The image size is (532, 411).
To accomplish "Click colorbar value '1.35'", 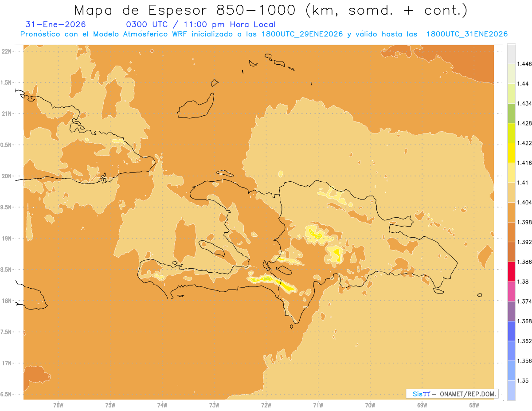I will pos(524,381).
